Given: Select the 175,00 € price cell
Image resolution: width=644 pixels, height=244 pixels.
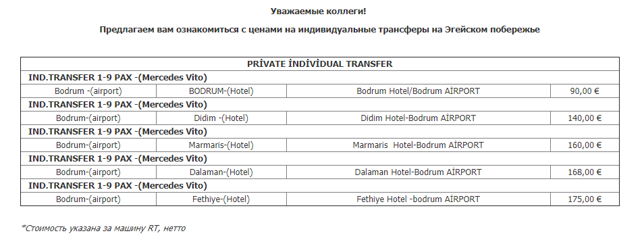Looking at the screenshot, I should pyautogui.click(x=585, y=199).
